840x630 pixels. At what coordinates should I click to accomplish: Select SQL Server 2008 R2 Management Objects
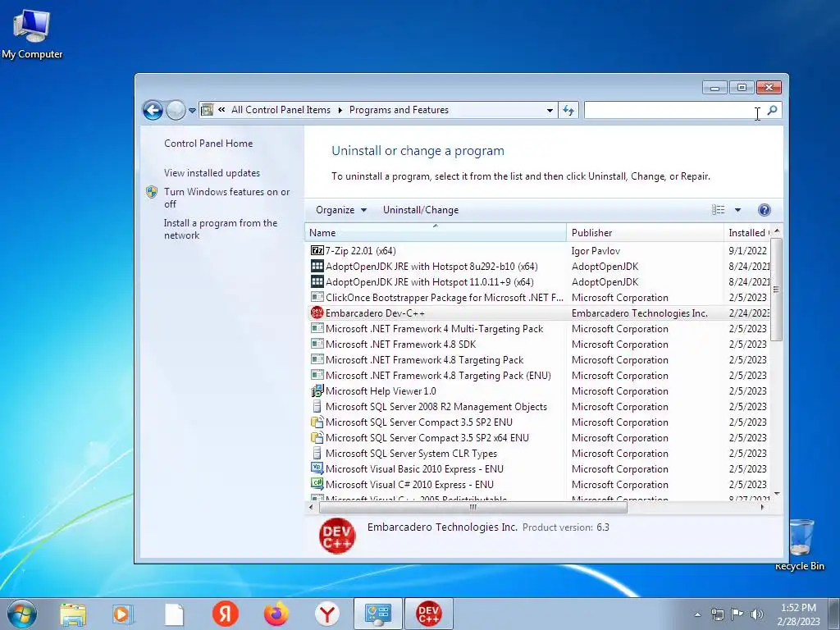click(x=540, y=407)
